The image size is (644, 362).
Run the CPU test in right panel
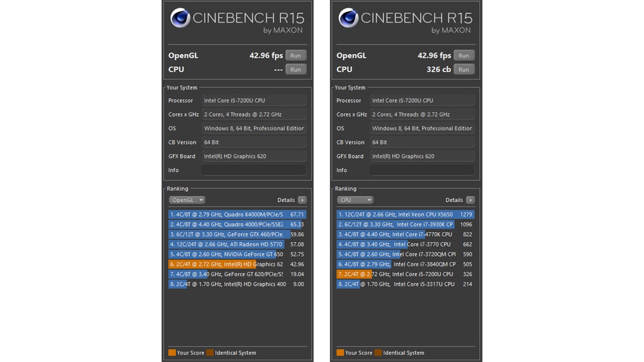coord(464,69)
